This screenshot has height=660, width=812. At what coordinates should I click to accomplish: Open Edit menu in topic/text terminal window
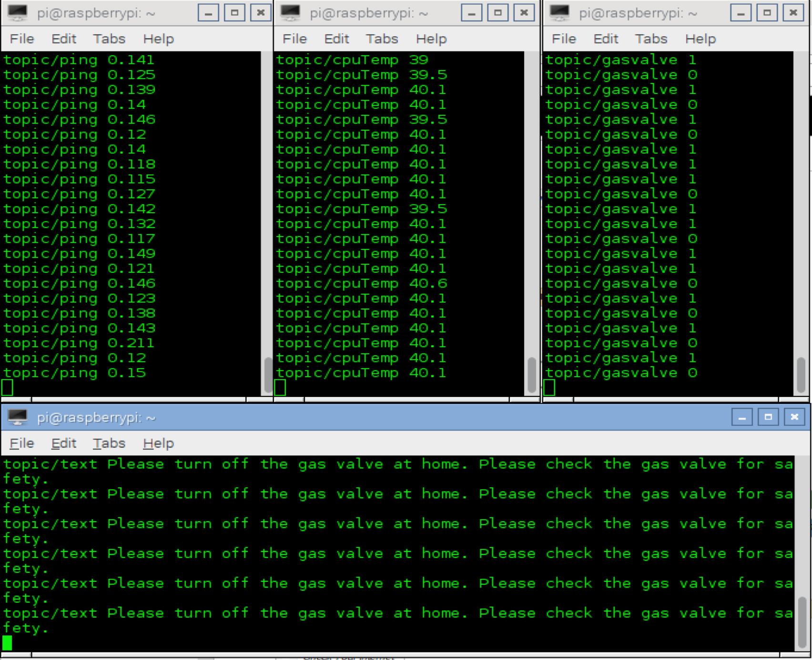(64, 443)
